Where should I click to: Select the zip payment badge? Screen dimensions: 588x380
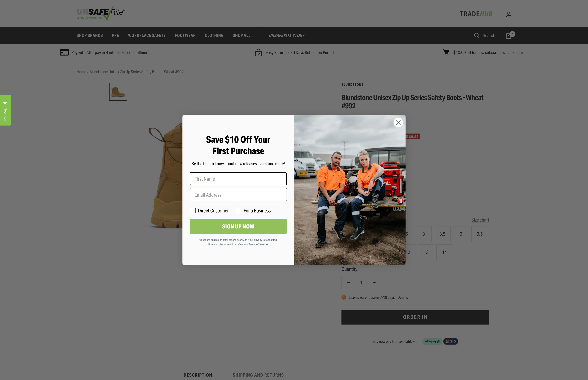[x=451, y=341]
